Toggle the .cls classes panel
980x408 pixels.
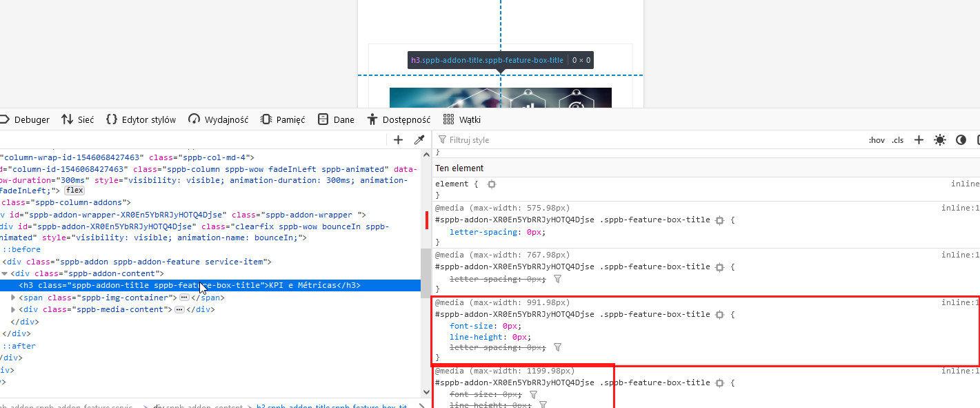(x=897, y=140)
